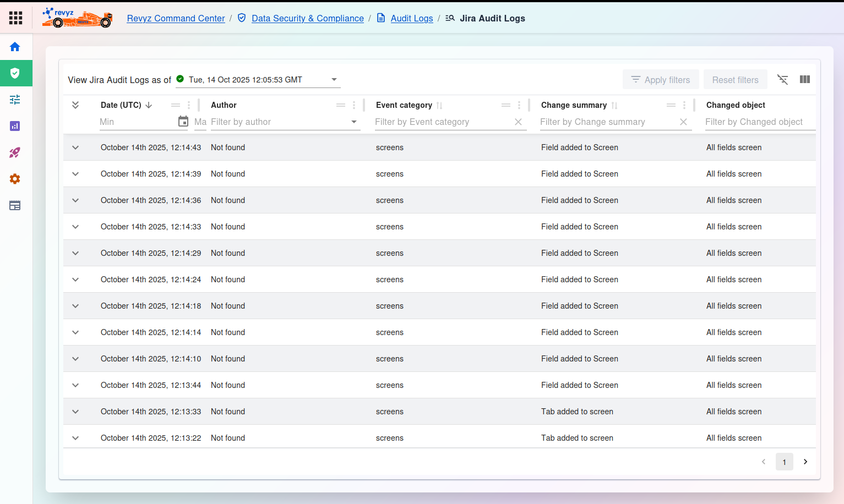844x504 pixels.
Task: Open Author column options menu
Action: (354, 105)
